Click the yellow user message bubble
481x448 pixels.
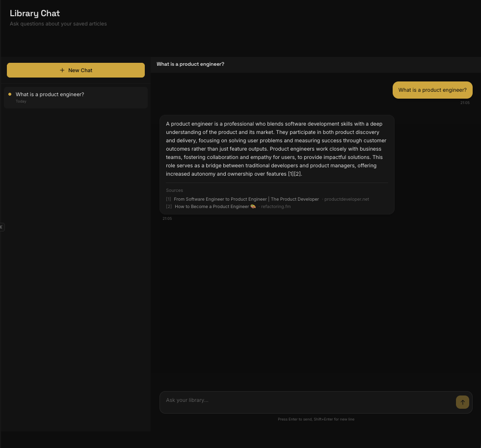tap(432, 90)
